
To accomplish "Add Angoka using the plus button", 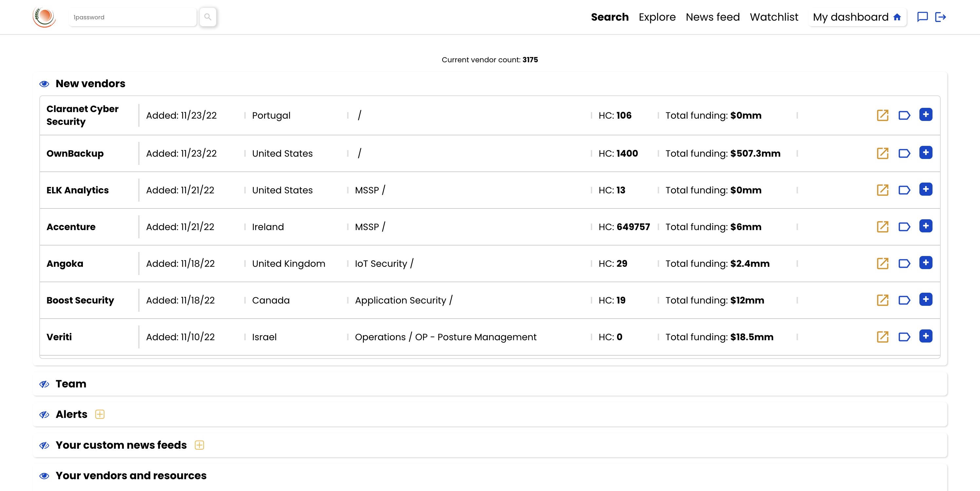I will (x=926, y=263).
